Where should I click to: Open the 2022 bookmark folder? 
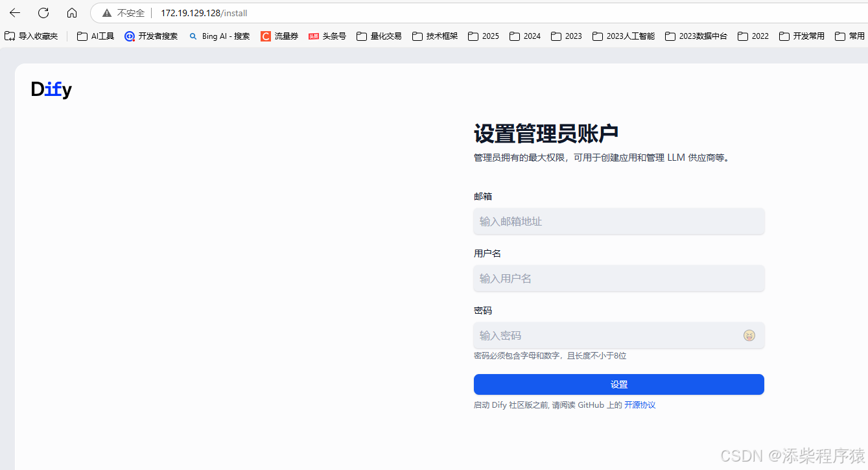[753, 36]
